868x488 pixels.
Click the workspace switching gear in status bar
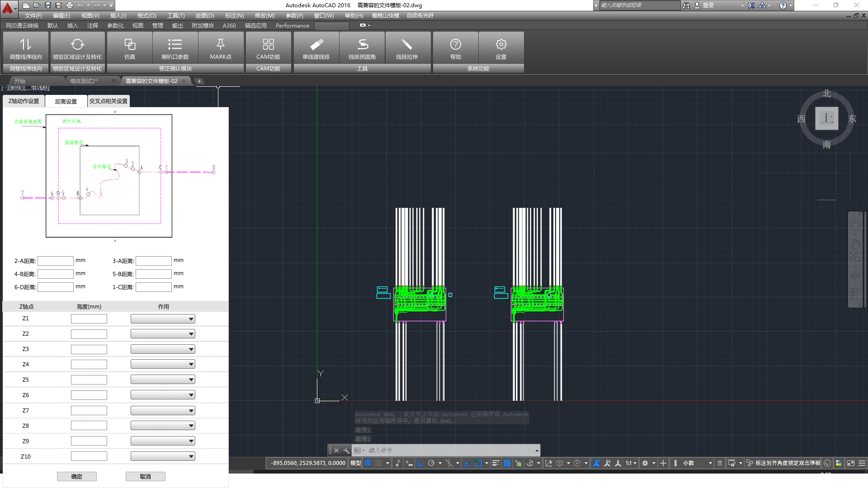coord(645,463)
